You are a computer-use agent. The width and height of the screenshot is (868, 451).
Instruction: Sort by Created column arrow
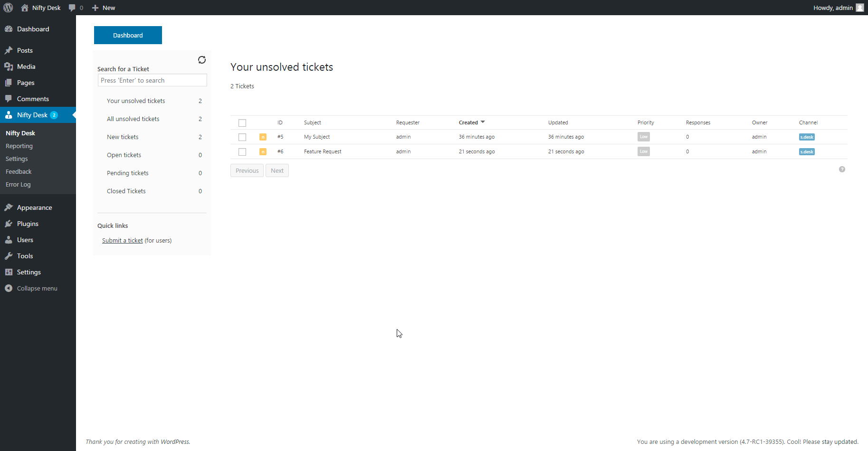pyautogui.click(x=483, y=122)
